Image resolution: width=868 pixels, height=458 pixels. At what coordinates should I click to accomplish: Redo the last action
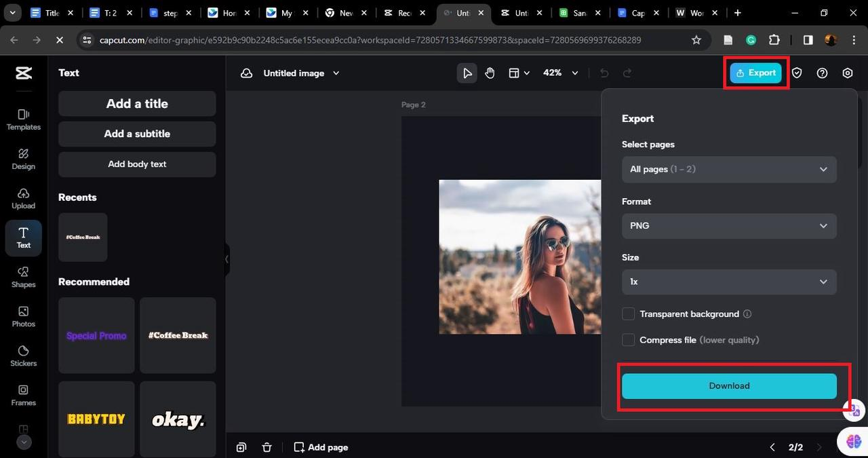[627, 73]
